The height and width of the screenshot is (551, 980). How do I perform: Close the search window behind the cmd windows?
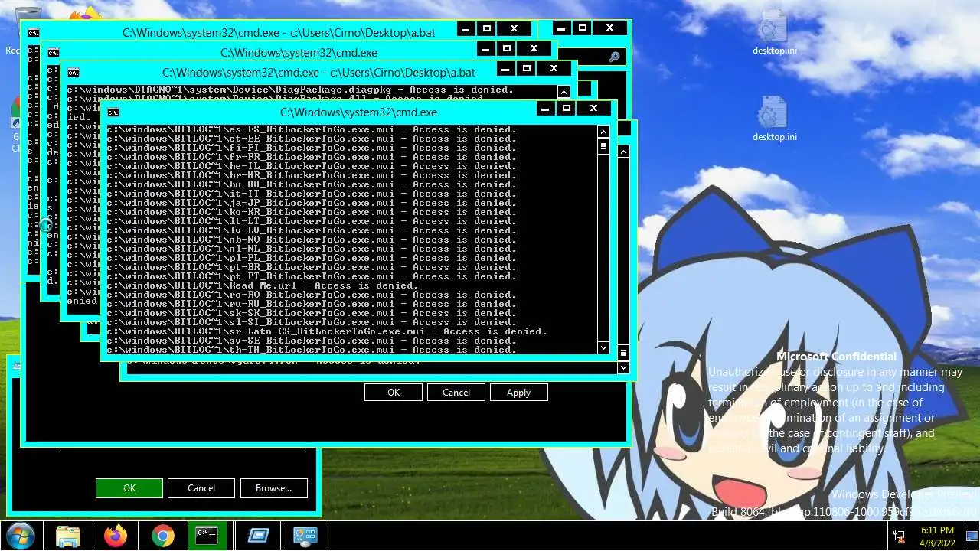pos(609,28)
